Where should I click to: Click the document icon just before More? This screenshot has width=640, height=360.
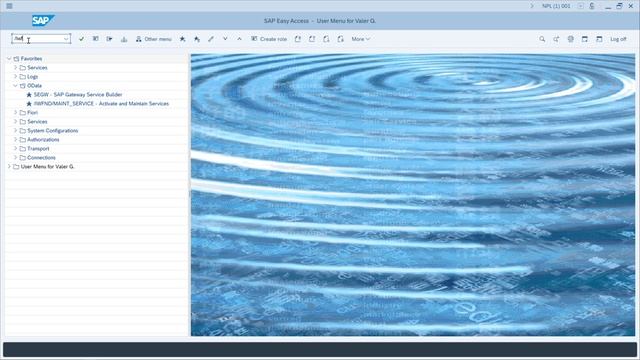pyautogui.click(x=340, y=39)
